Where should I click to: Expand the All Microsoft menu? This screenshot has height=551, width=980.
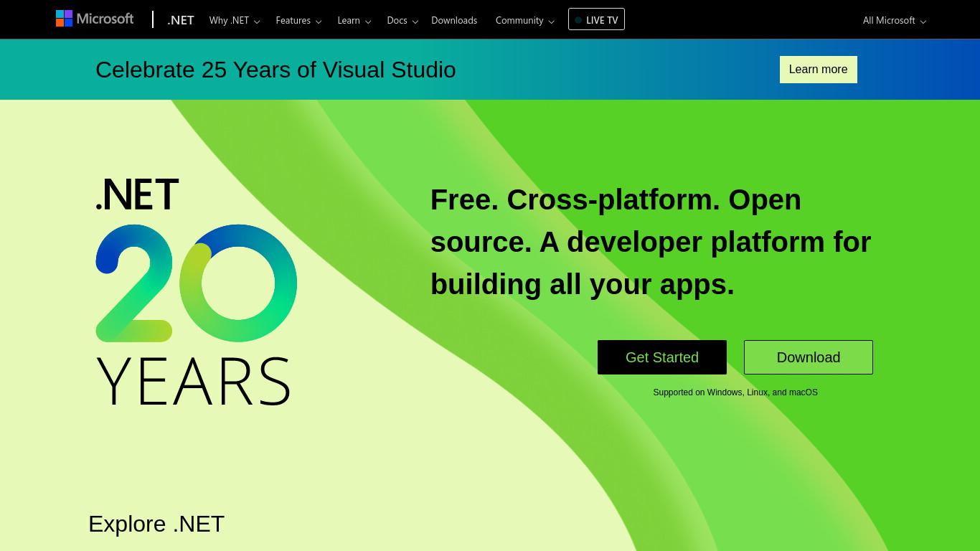[894, 20]
